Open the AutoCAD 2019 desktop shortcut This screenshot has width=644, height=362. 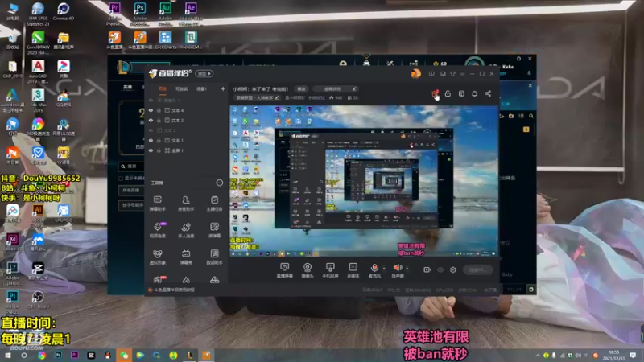pyautogui.click(x=38, y=72)
